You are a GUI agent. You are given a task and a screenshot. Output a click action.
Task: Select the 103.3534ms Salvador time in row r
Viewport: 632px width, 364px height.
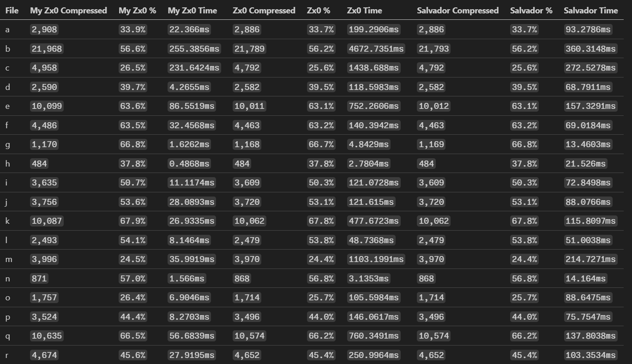(590, 355)
